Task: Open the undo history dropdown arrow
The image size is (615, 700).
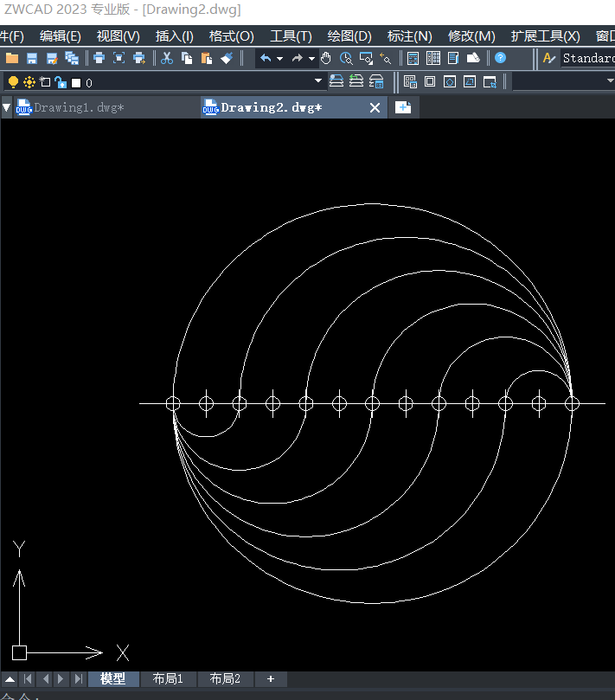Action: coord(280,59)
